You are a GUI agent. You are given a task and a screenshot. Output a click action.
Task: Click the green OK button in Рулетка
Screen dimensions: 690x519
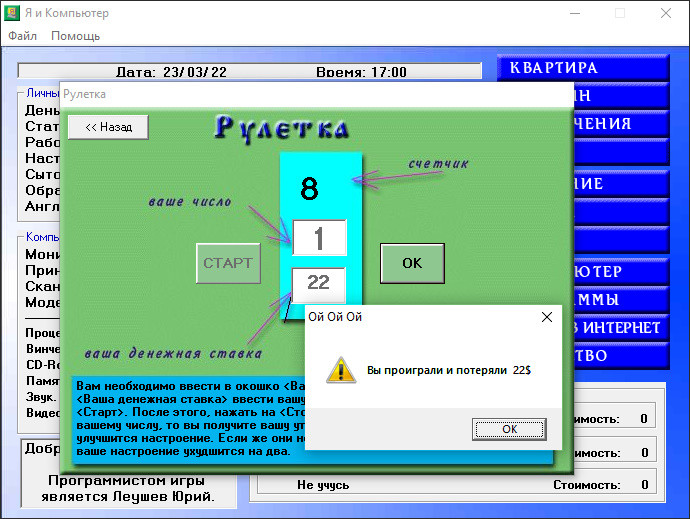[x=412, y=263]
